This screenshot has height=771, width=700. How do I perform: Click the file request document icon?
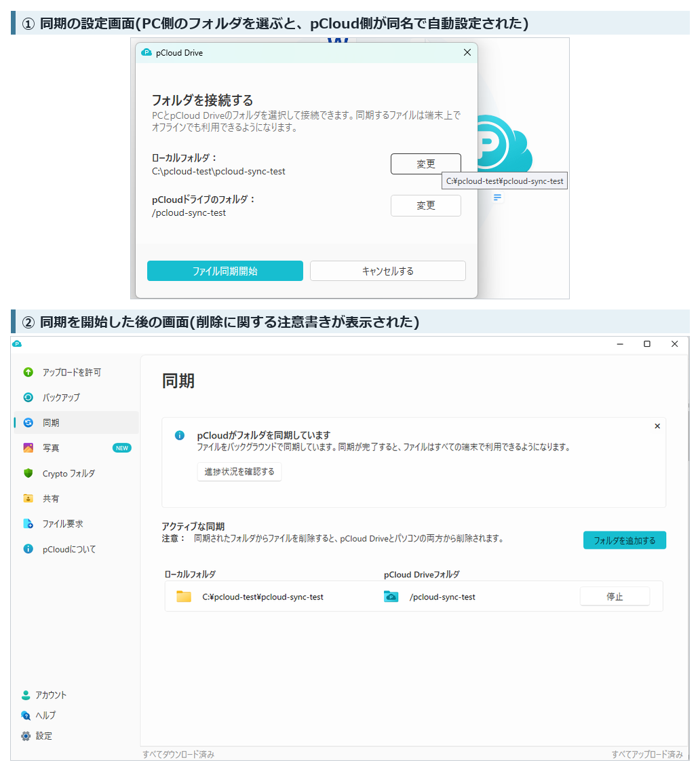28,524
